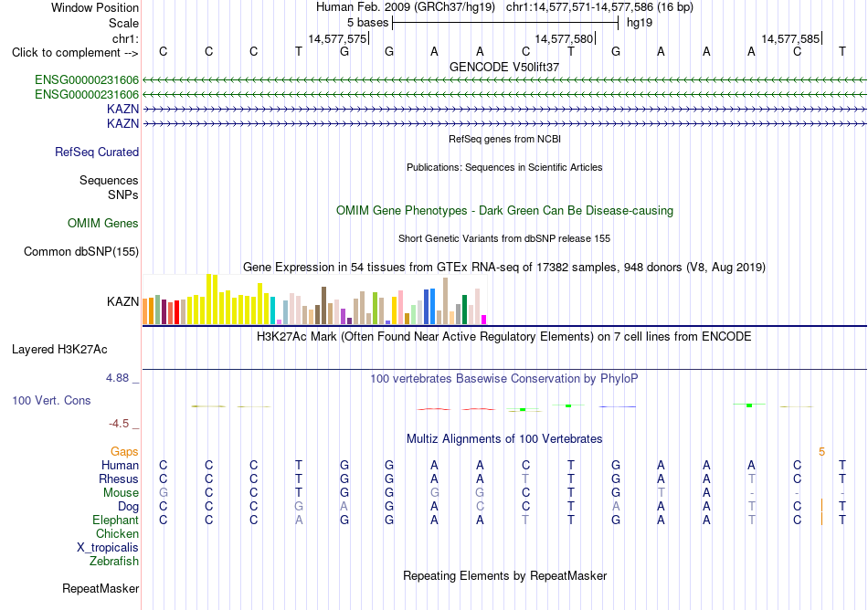This screenshot has height=610, width=868.
Task: Click the chr1:14,577,571-14,577,586 (16 bp) position text
Action: click(x=599, y=7)
